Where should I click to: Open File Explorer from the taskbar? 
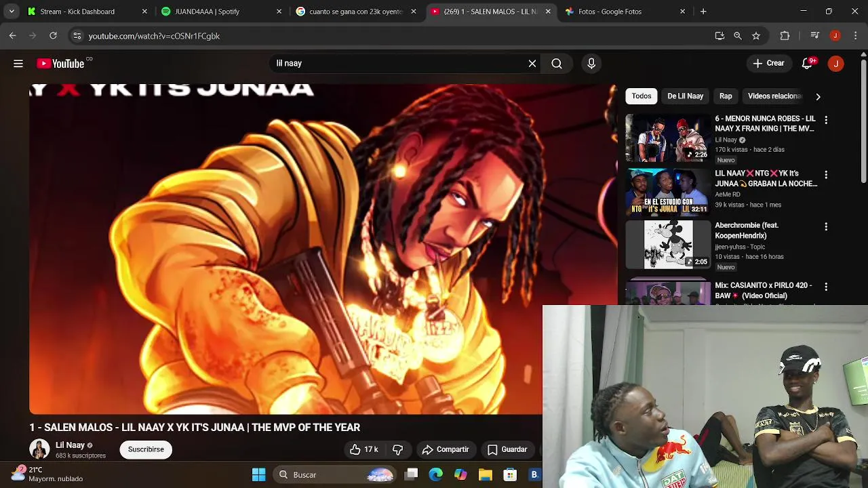[486, 475]
